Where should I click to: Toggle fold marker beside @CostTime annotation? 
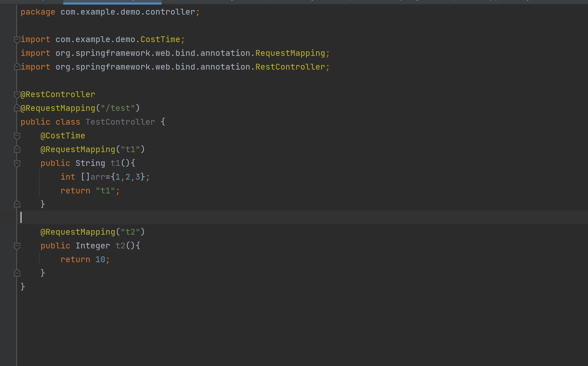point(17,136)
